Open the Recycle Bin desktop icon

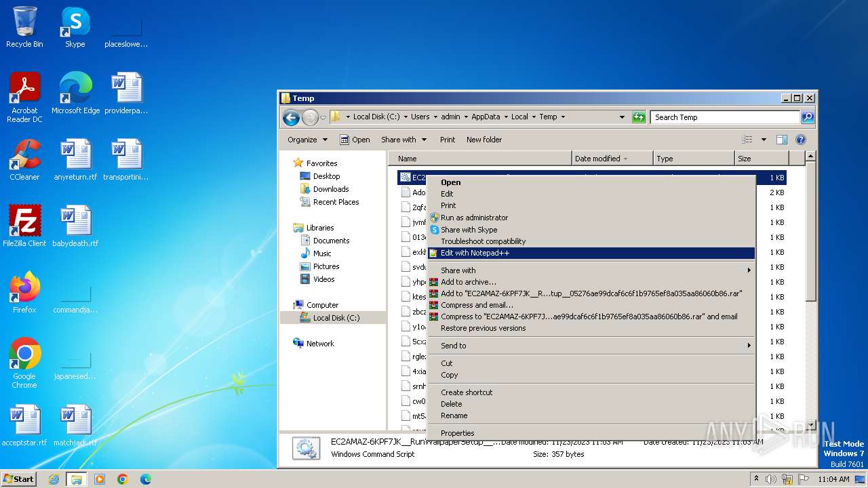(x=24, y=27)
